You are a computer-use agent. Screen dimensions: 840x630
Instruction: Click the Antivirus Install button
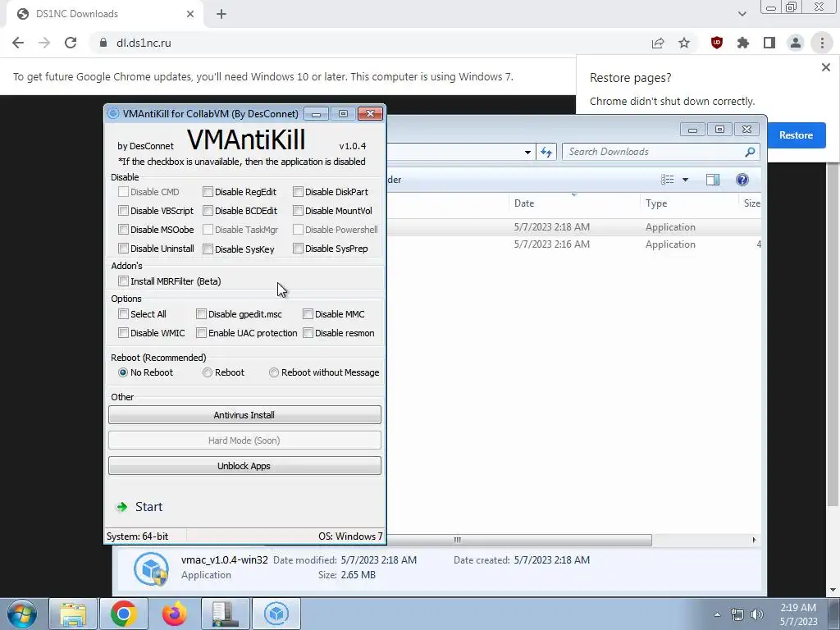tap(244, 414)
